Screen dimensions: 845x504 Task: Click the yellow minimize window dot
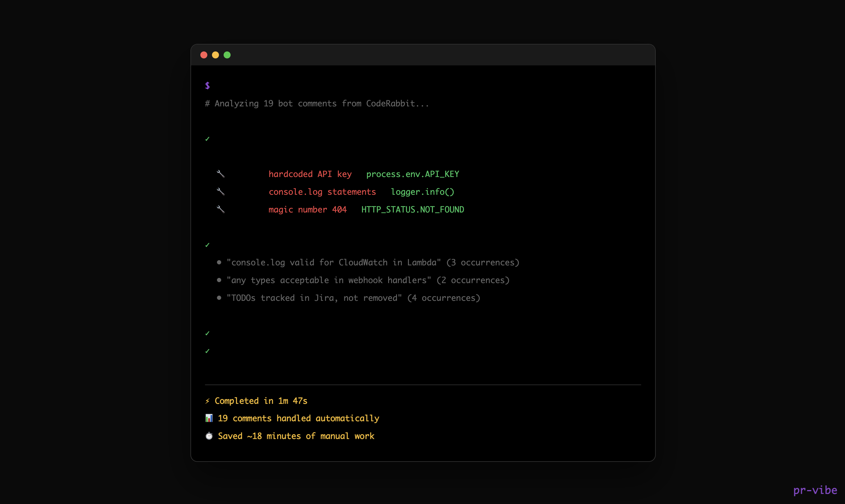[215, 55]
